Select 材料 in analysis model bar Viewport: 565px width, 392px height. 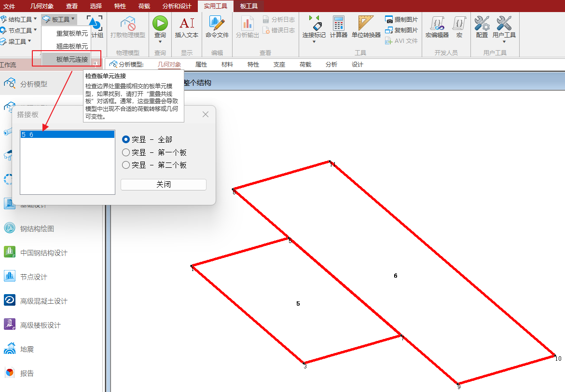[227, 65]
